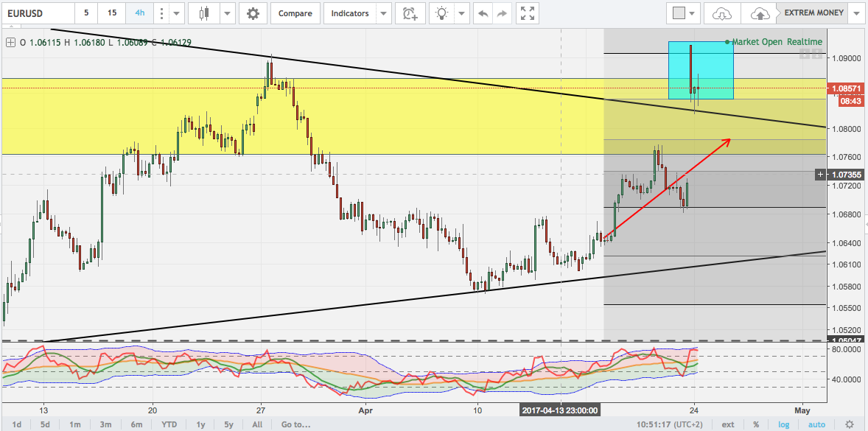
Task: Click the ideas lightbulb icon
Action: pyautogui.click(x=442, y=13)
